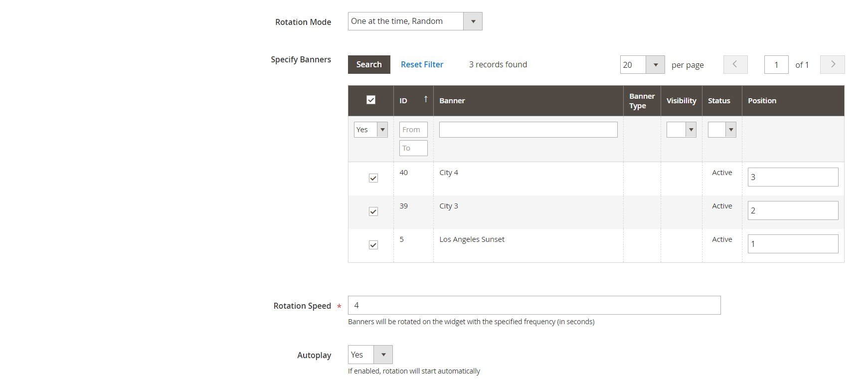This screenshot has width=868, height=389.
Task: Click the City 4 position field
Action: 793,177
